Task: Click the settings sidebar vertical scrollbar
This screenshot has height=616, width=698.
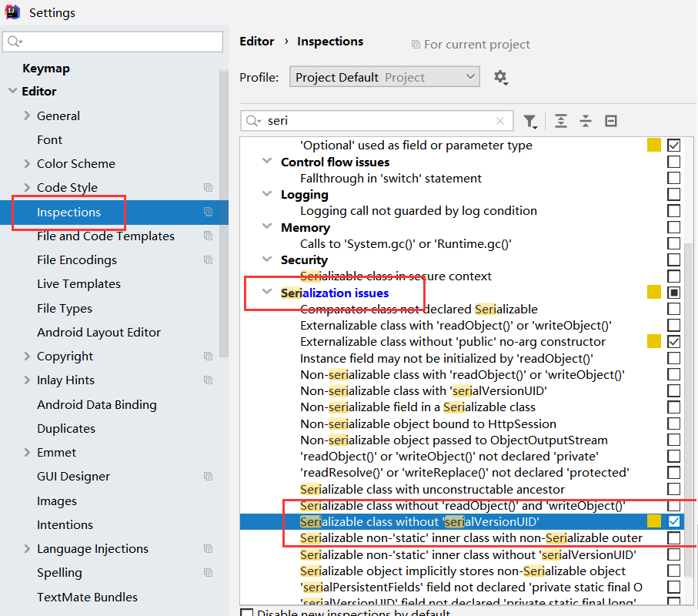Action: pyautogui.click(x=223, y=214)
